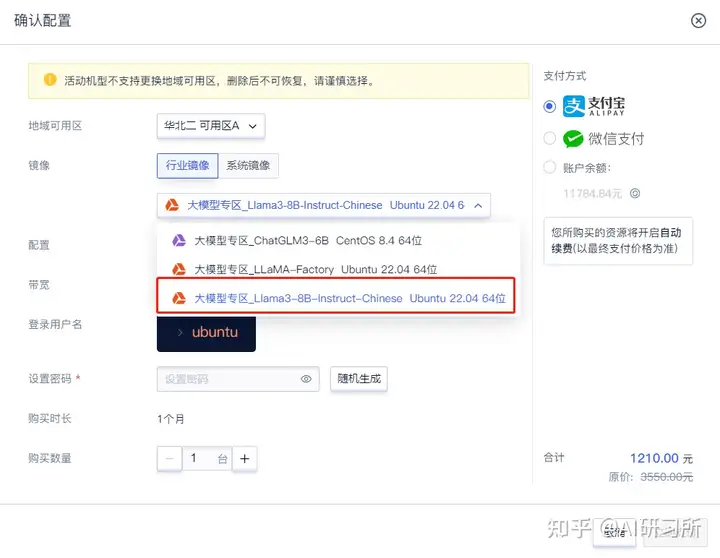Choose 大模型专区_LLaMA-Factory Ubuntu 22.04 option
Viewport: 720px width, 558px height.
click(x=338, y=269)
